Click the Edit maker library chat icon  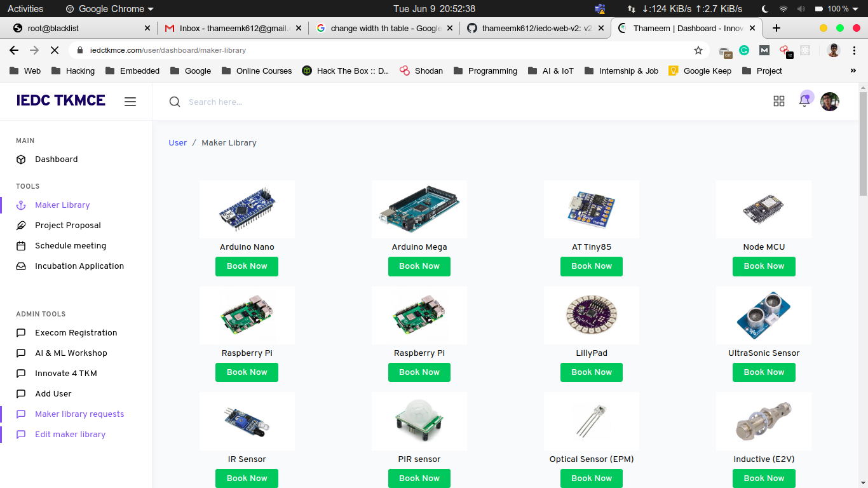[21, 435]
